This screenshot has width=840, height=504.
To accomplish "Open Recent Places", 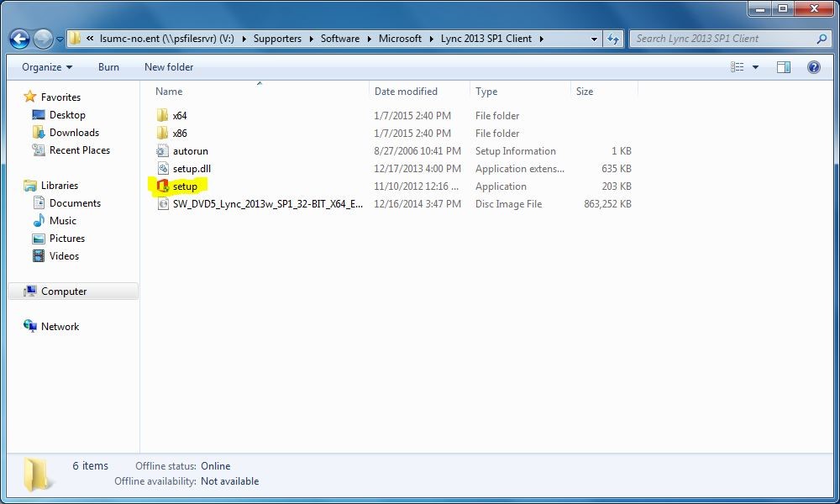I will pos(79,150).
